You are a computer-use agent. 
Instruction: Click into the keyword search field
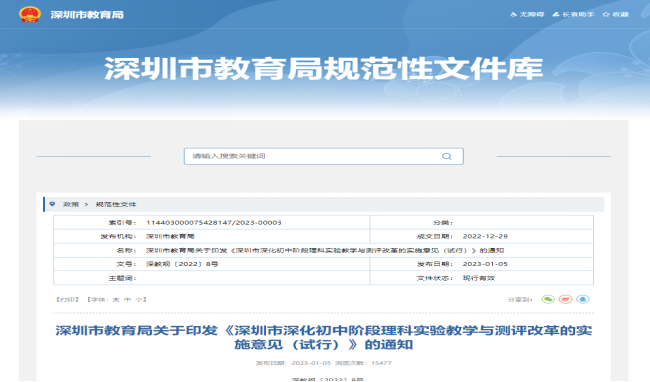(324, 156)
